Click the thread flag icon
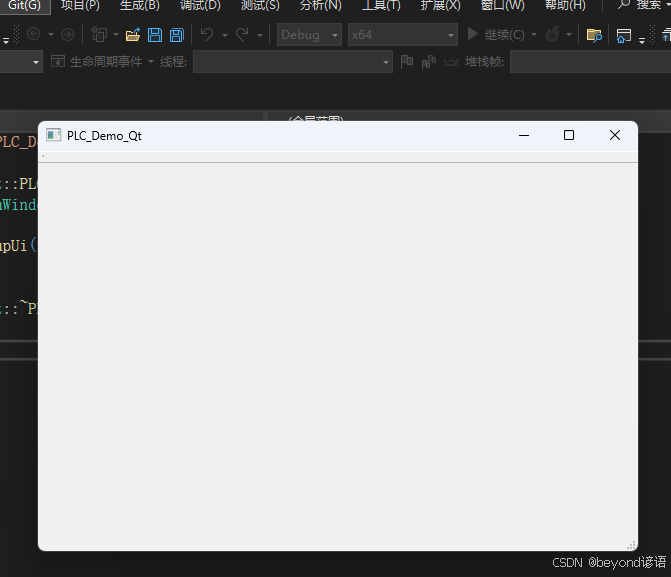The height and width of the screenshot is (577, 671). 407,62
